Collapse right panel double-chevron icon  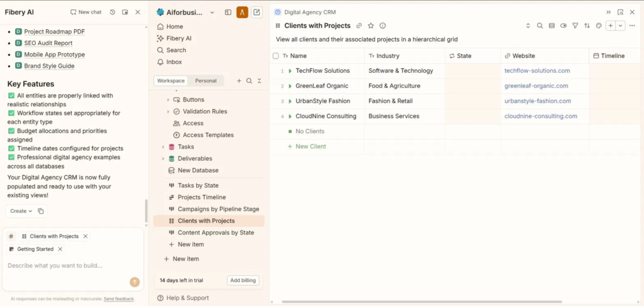pyautogui.click(x=609, y=13)
